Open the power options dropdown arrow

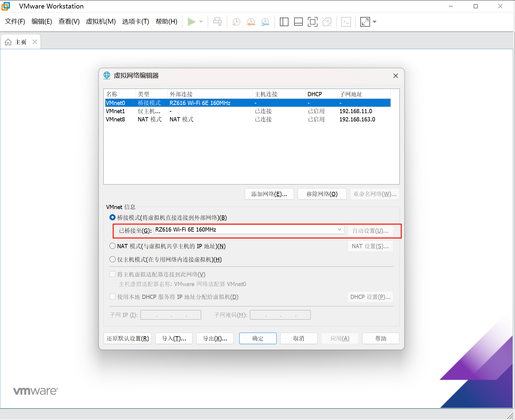201,22
